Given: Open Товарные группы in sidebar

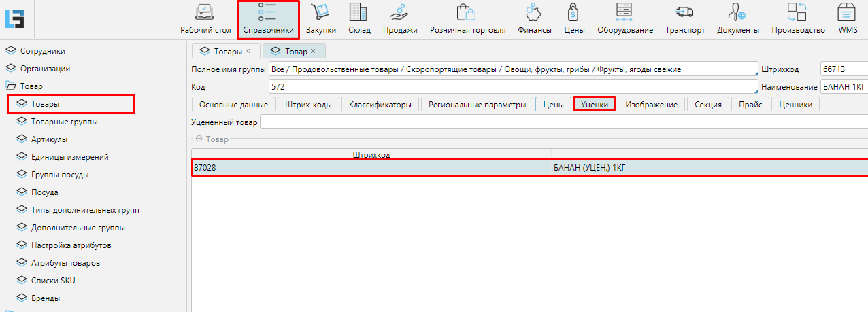Looking at the screenshot, I should 64,122.
